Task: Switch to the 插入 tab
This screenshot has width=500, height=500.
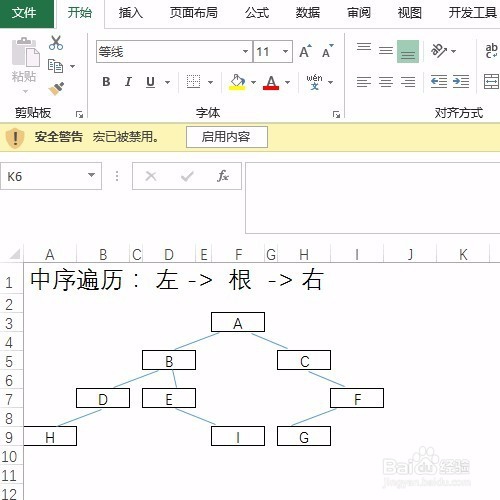Action: point(131,13)
